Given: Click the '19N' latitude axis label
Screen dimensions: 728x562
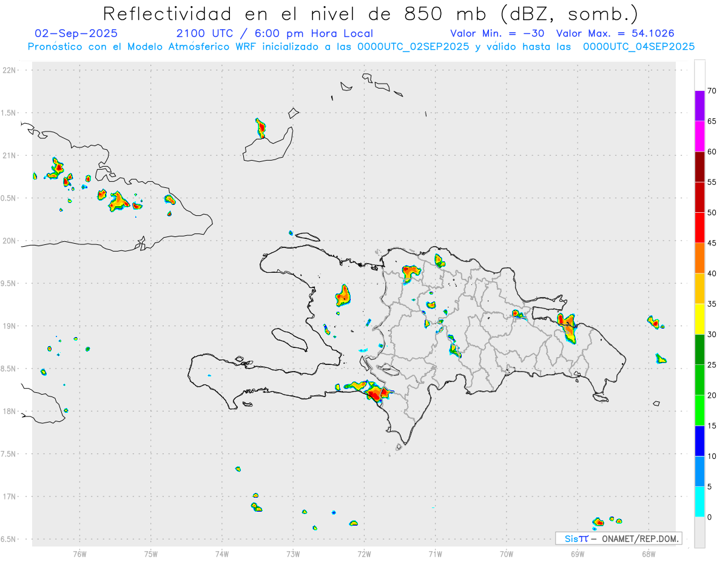Looking at the screenshot, I should tap(10, 326).
